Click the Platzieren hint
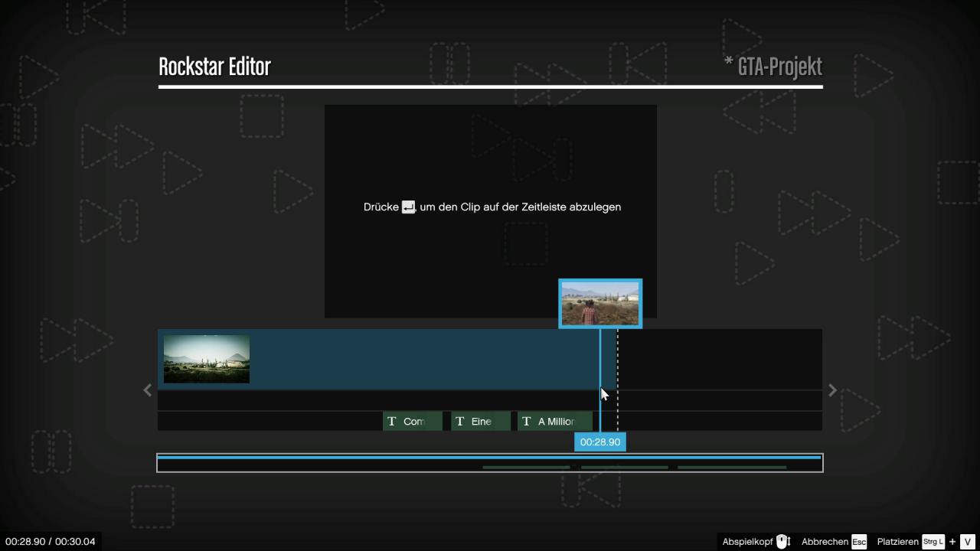Screen dimensions: 980x551 pos(925,542)
